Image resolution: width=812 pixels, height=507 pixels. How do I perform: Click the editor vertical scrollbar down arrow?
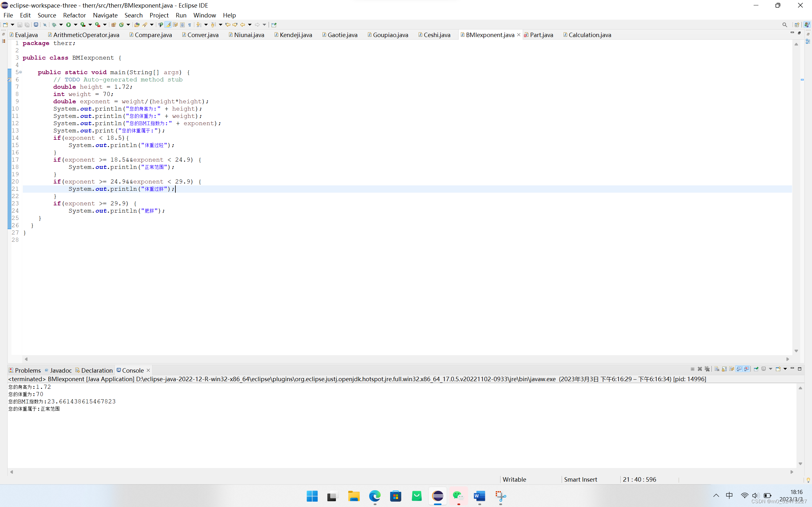click(796, 351)
